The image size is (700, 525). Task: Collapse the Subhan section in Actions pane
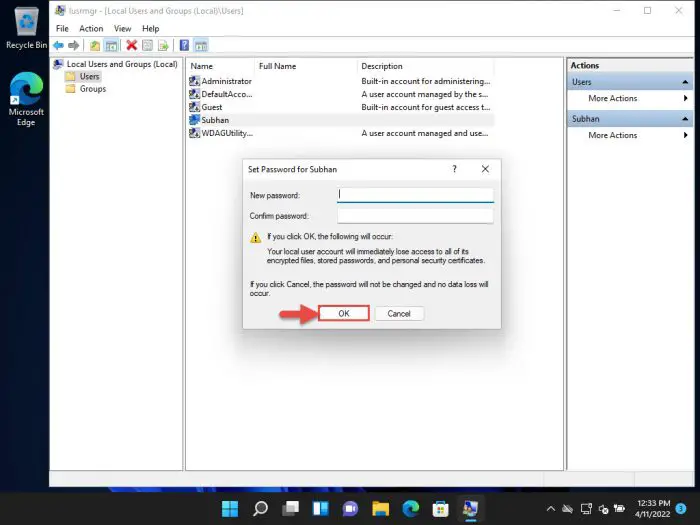pyautogui.click(x=685, y=119)
